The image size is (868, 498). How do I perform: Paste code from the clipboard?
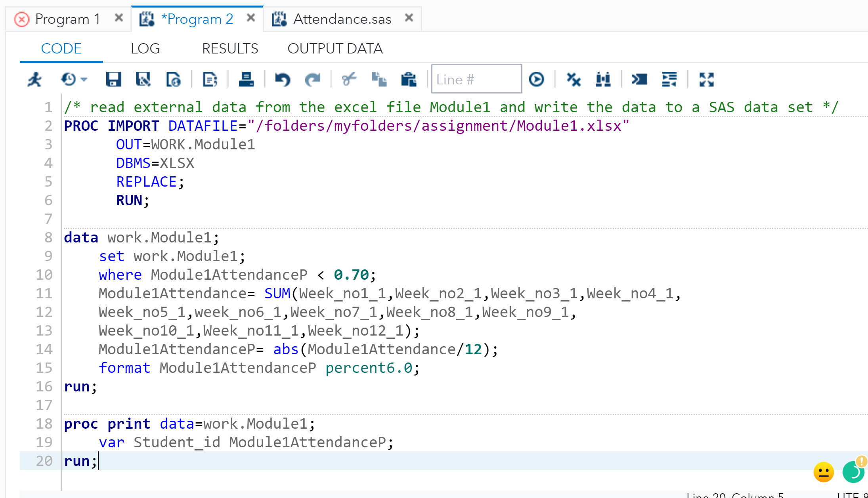click(x=409, y=79)
